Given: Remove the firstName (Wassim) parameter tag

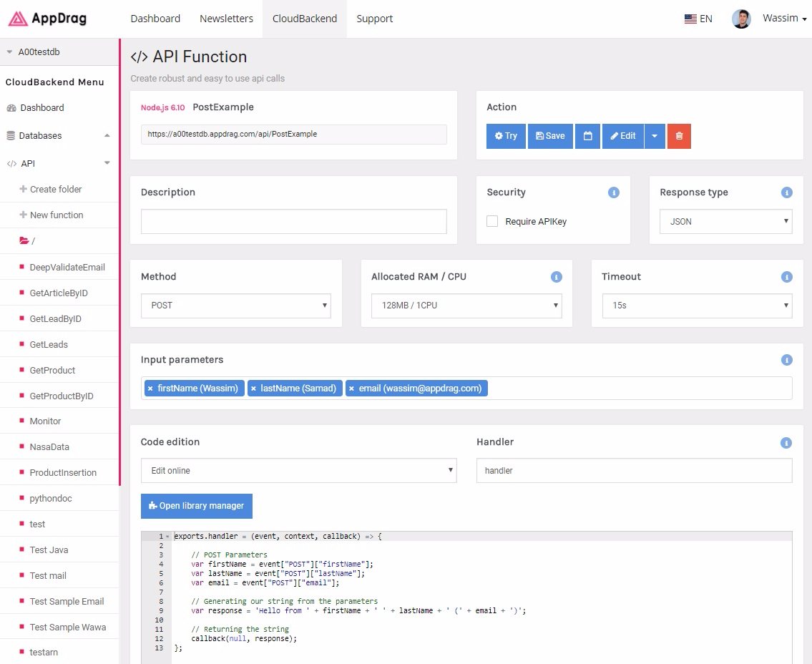Looking at the screenshot, I should point(150,389).
